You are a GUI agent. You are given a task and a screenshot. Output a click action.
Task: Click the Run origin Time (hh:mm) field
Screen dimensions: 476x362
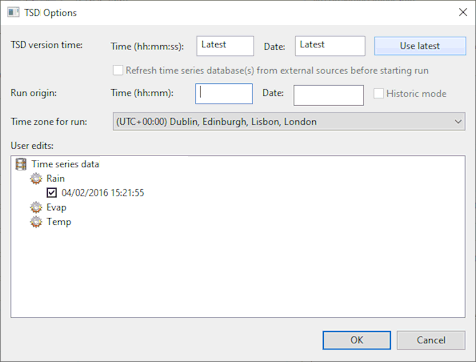click(224, 94)
